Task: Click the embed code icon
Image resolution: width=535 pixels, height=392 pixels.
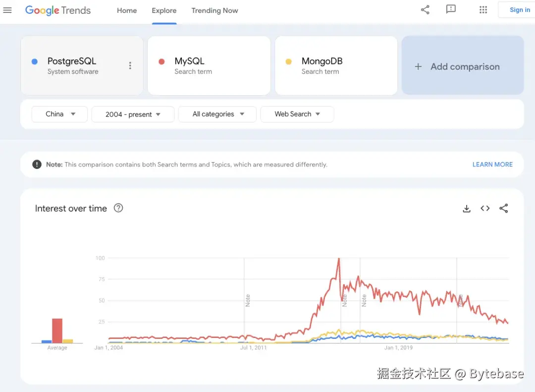Action: (485, 209)
